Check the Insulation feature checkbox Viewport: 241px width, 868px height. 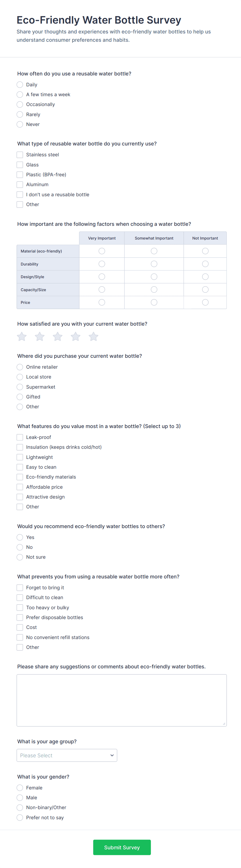[x=20, y=447]
